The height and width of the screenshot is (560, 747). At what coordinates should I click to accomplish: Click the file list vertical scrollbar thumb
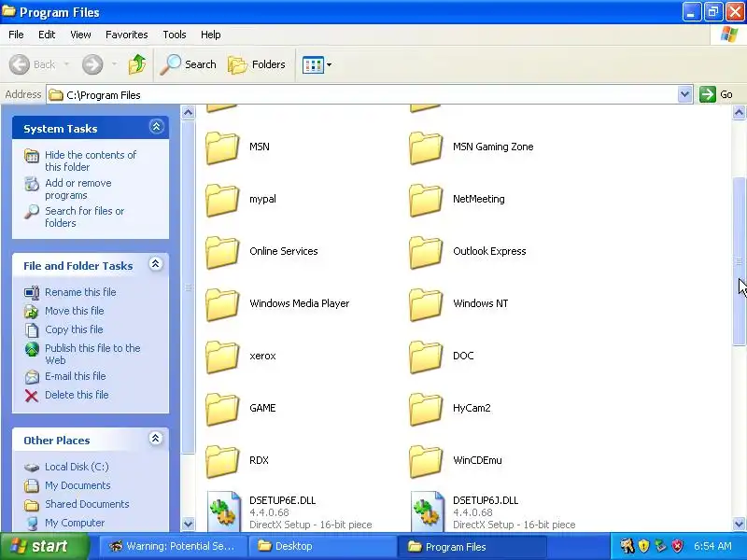(x=739, y=261)
